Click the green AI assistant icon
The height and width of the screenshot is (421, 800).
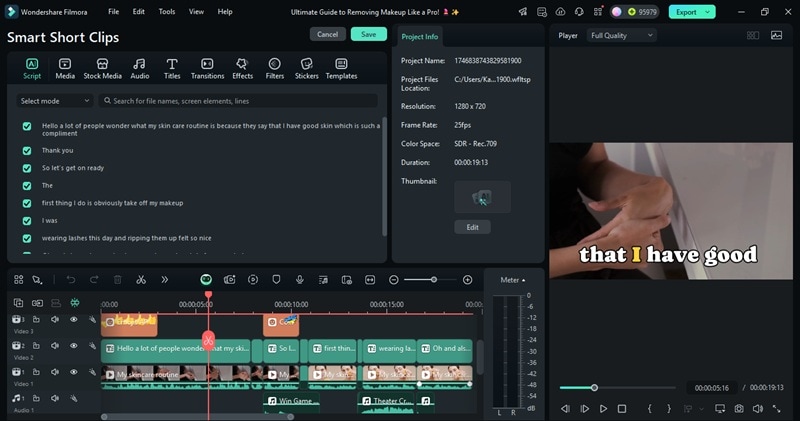click(206, 279)
